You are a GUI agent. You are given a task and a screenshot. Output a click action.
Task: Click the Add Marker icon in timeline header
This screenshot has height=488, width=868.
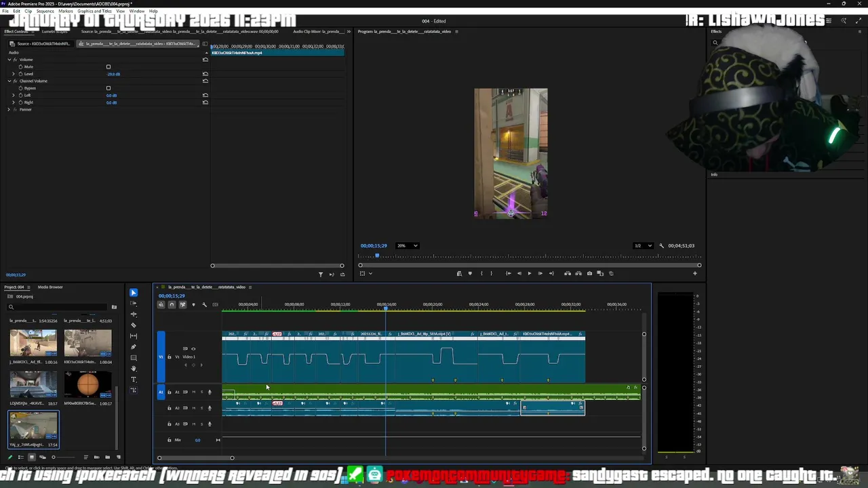[193, 304]
